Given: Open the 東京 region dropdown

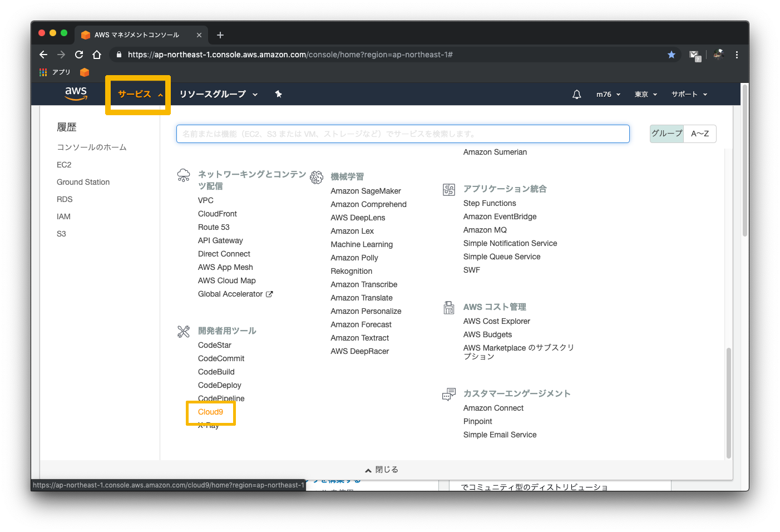Looking at the screenshot, I should (646, 95).
